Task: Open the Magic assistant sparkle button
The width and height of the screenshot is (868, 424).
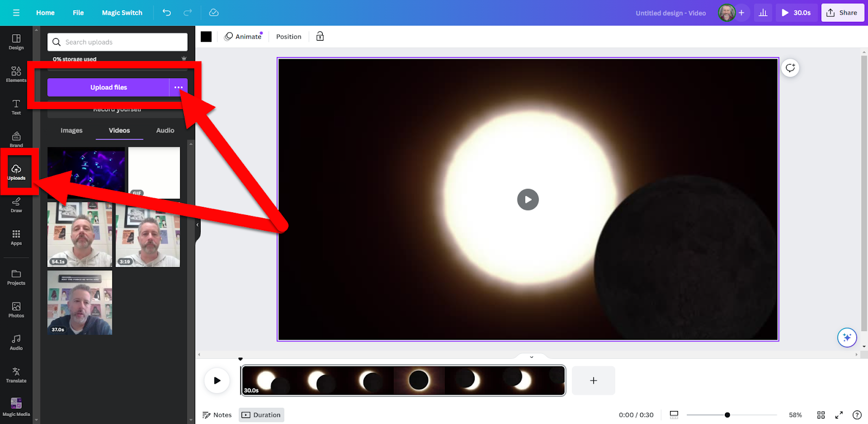Action: [x=847, y=337]
